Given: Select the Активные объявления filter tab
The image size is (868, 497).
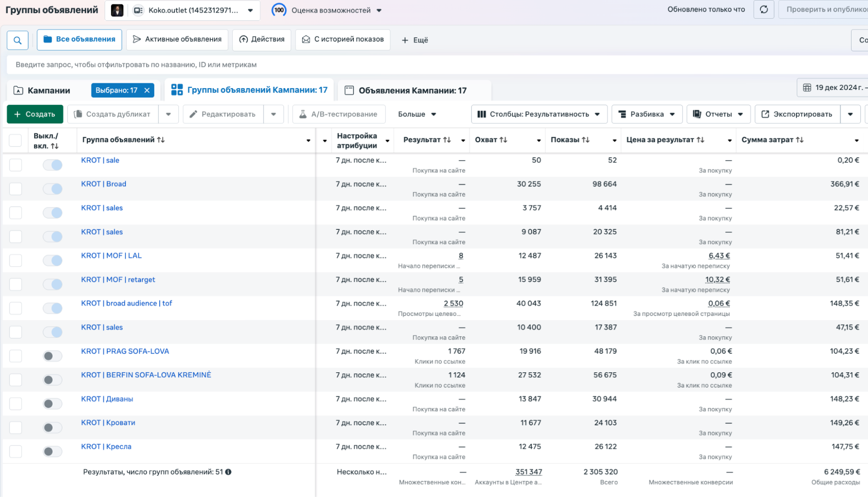Looking at the screenshot, I should 177,40.
